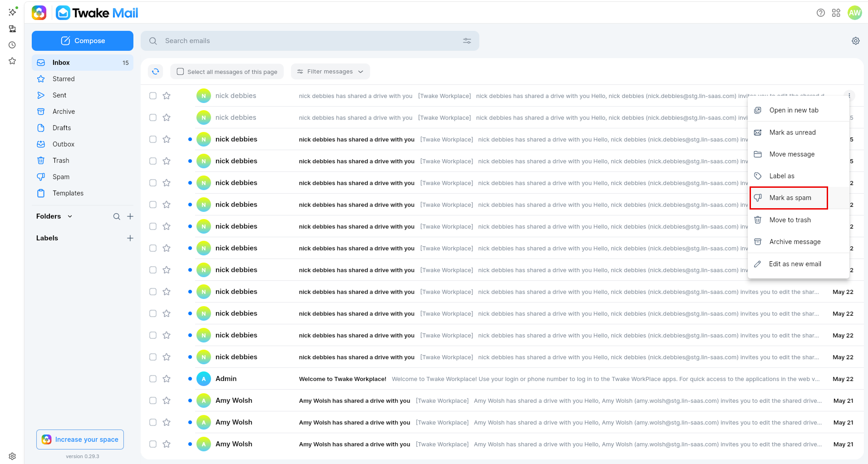Add a new label with plus icon
Viewport: 868px width, 464px height.
click(130, 238)
